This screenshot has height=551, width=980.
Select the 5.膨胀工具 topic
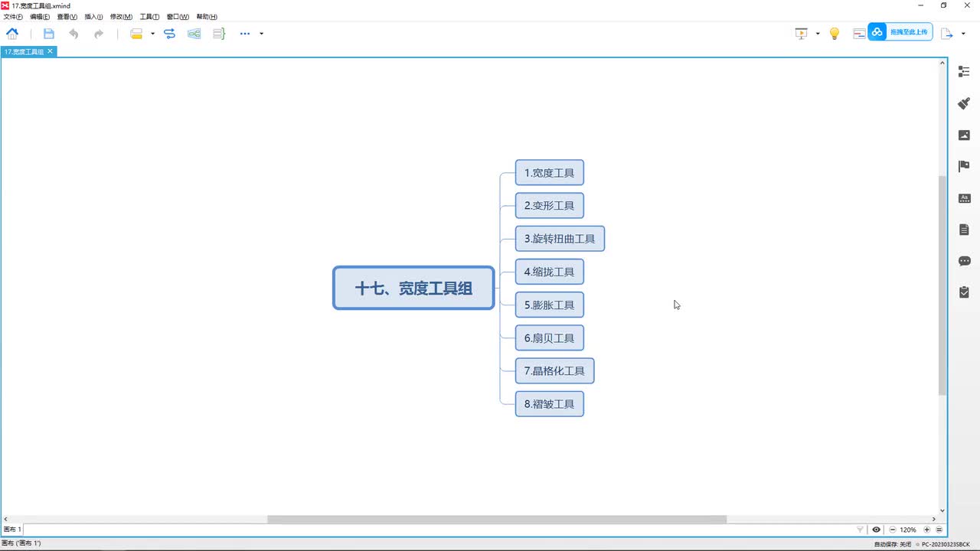coord(550,305)
